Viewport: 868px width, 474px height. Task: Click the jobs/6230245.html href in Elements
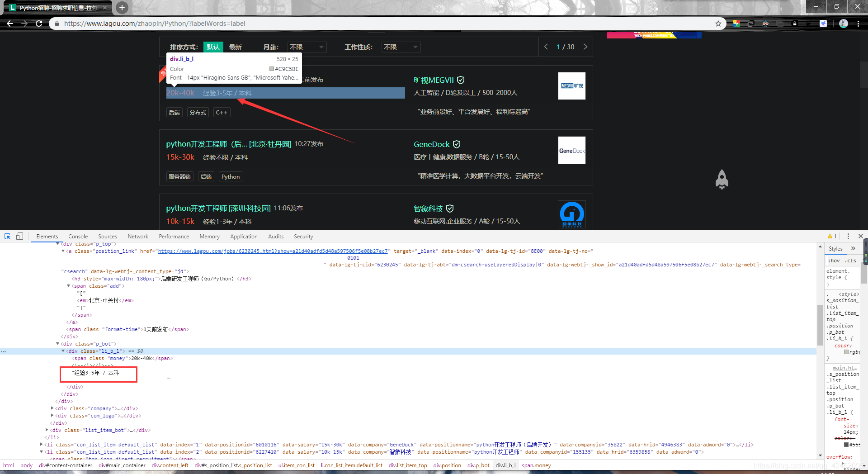click(x=273, y=251)
